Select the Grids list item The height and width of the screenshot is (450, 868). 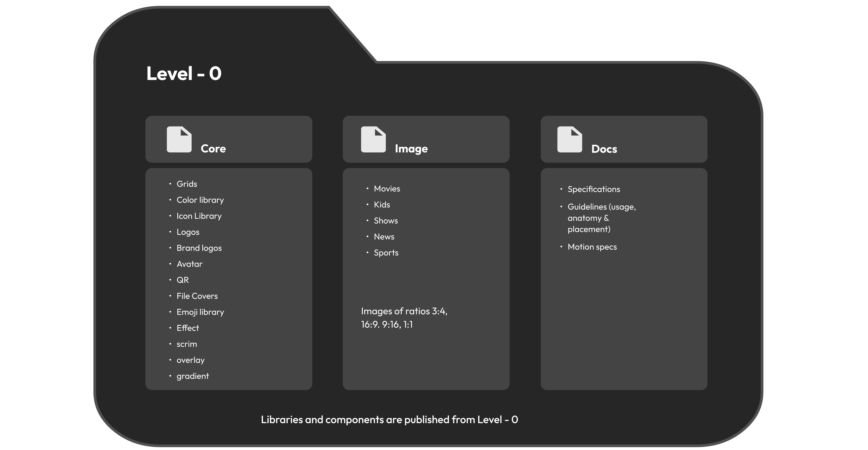click(x=187, y=184)
